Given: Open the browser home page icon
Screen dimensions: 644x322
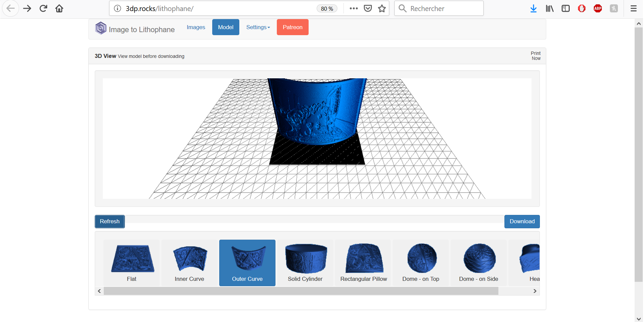Looking at the screenshot, I should click(x=59, y=8).
